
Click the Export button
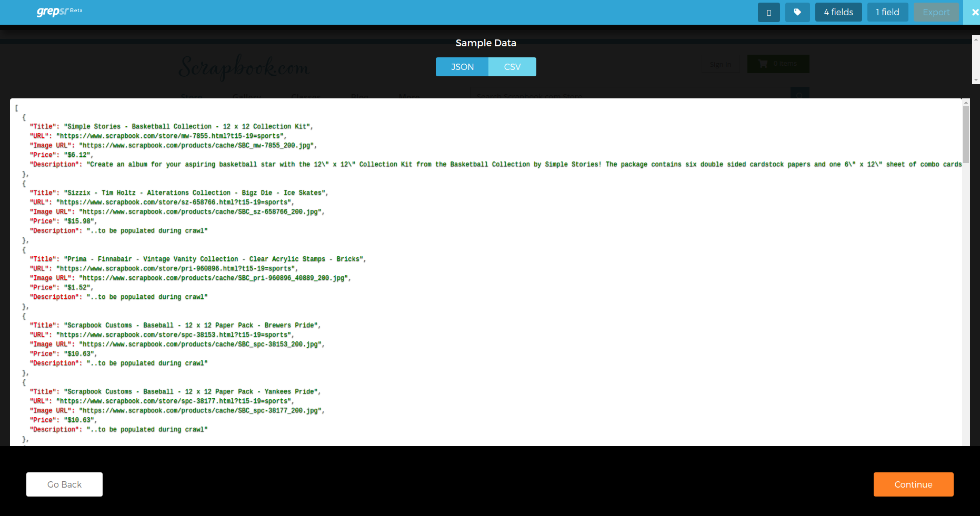pyautogui.click(x=936, y=12)
